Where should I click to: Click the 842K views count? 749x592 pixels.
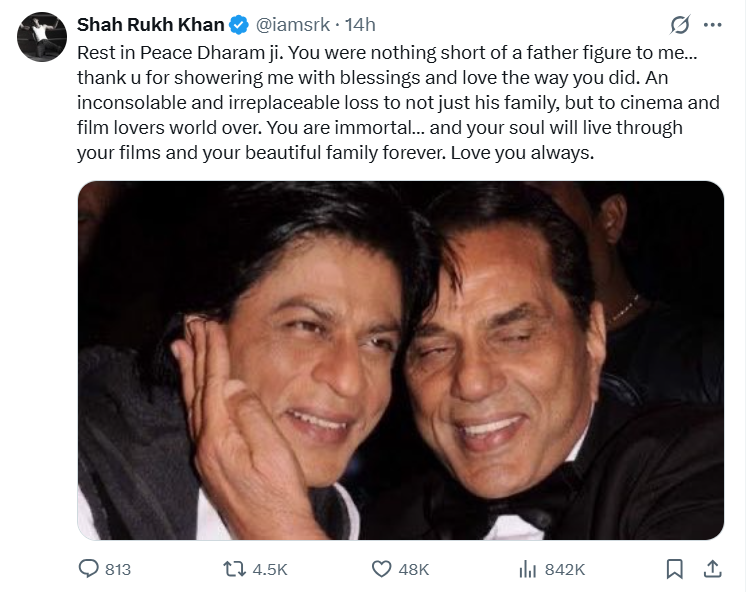click(565, 569)
